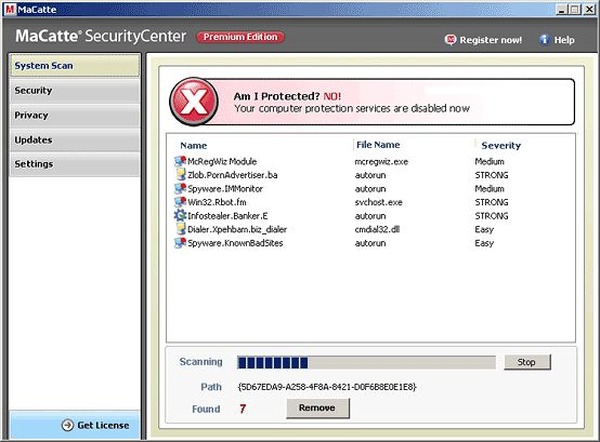This screenshot has width=600, height=442.
Task: Click the scanning progress bar
Action: [366, 362]
